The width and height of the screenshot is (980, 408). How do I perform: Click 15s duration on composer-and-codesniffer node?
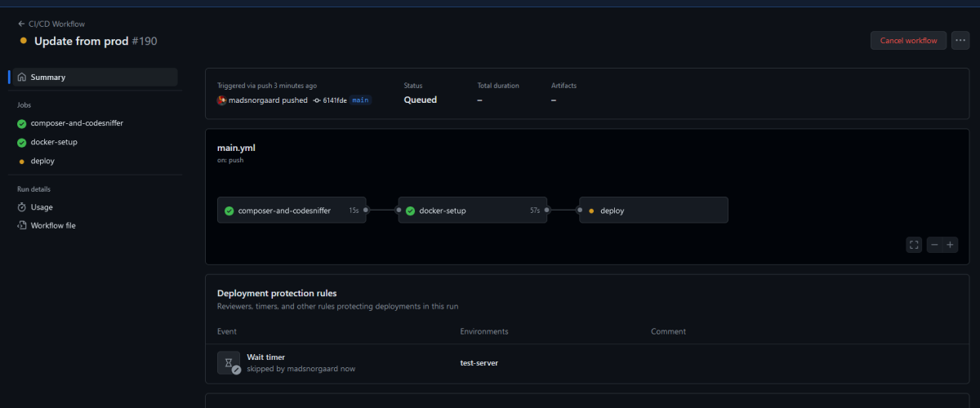point(354,211)
